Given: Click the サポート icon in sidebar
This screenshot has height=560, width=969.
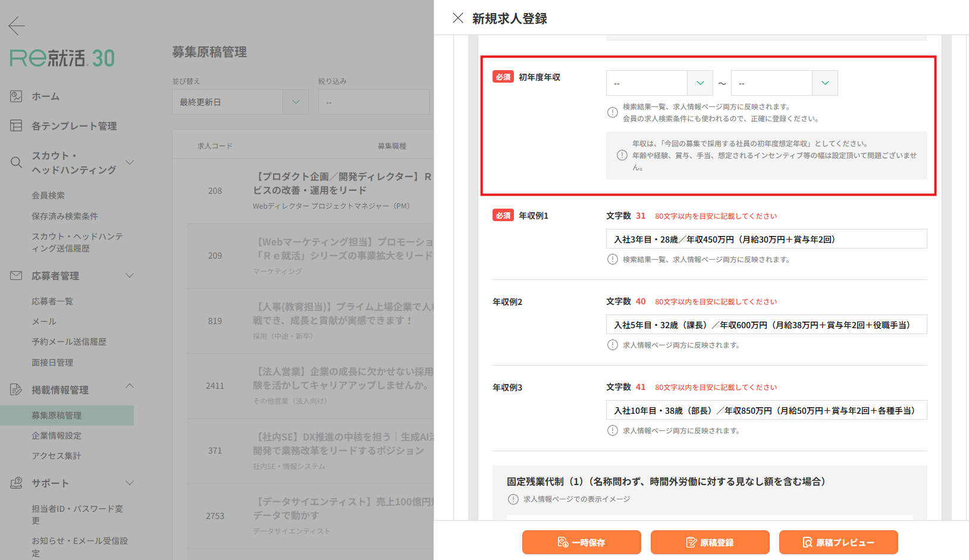Looking at the screenshot, I should (x=16, y=483).
